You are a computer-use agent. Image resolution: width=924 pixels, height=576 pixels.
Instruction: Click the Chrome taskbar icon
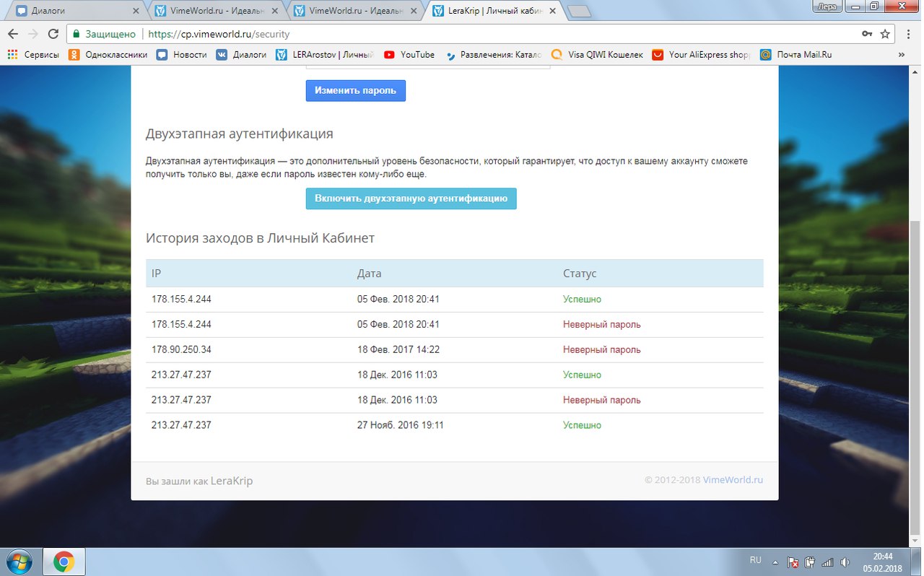64,562
